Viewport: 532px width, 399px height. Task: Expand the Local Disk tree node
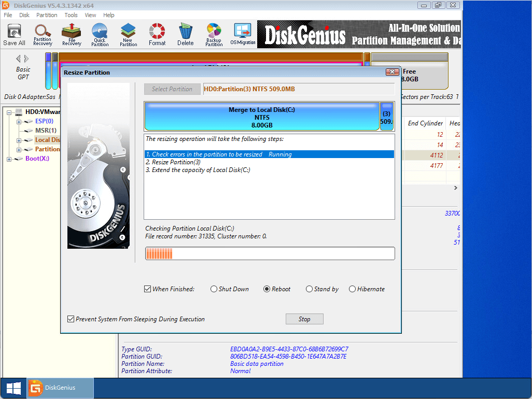19,140
